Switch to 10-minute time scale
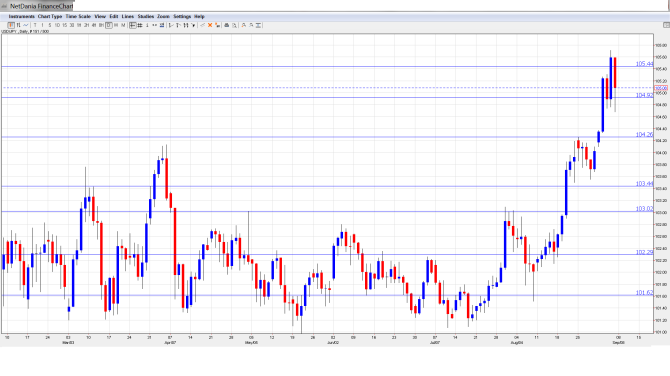Screen dimensions: 670x376 pos(57,25)
